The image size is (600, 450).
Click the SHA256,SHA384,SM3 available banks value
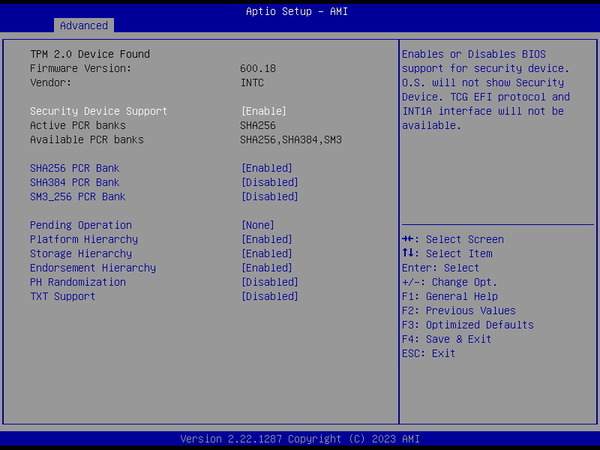point(291,139)
